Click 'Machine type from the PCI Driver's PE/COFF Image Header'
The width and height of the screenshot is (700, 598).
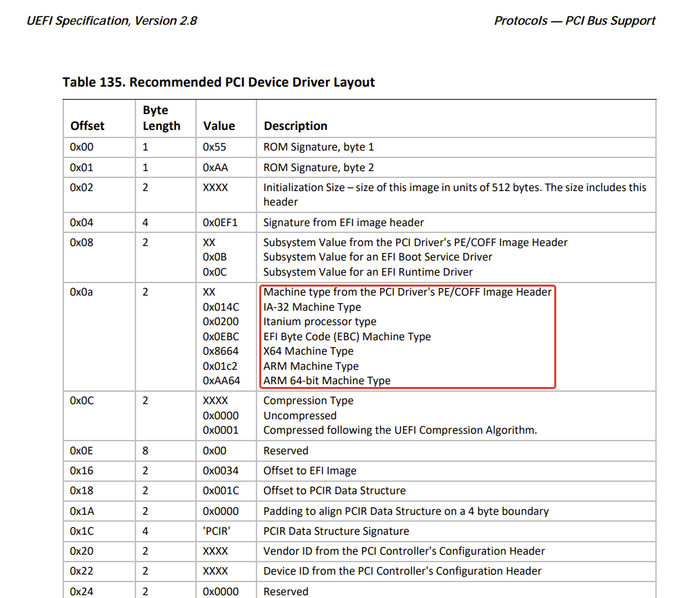pyautogui.click(x=408, y=292)
